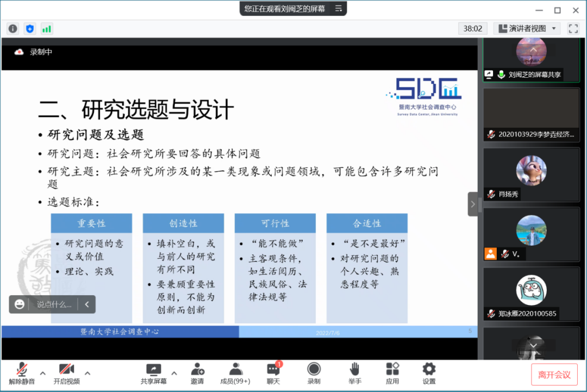Viewport: 587px width, 392px height.
Task: Open Speaker view (演讲者视图) dropdown
Action: click(x=527, y=28)
